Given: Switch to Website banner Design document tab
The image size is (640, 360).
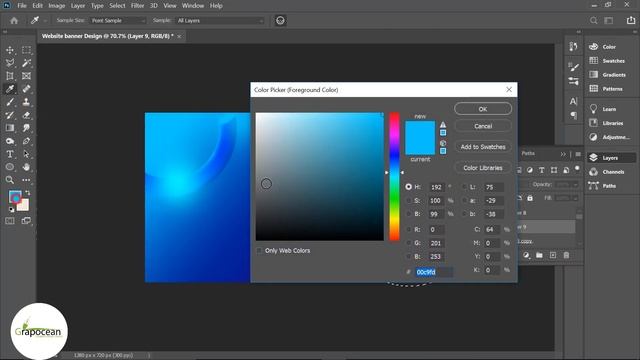Looking at the screenshot, I should [108, 36].
